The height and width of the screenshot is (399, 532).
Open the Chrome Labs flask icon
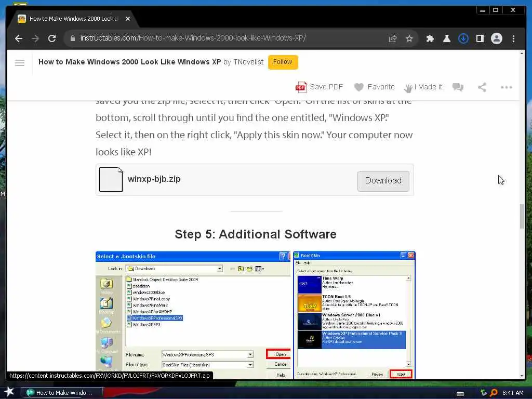tap(446, 38)
